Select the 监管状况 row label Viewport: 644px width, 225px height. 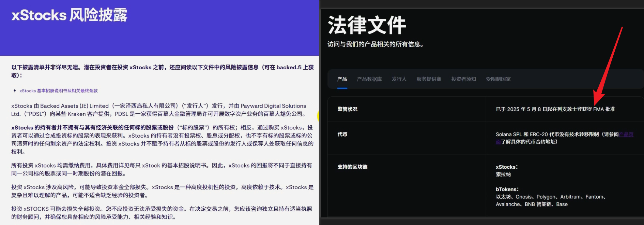click(348, 109)
